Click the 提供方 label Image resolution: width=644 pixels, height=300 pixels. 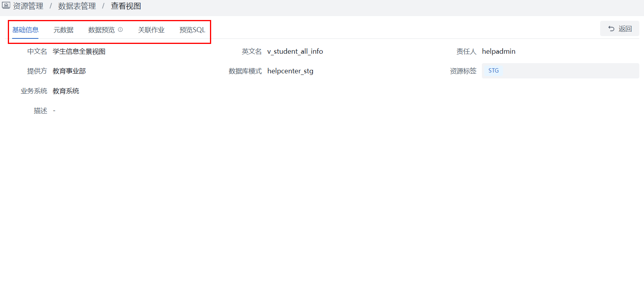(x=37, y=71)
